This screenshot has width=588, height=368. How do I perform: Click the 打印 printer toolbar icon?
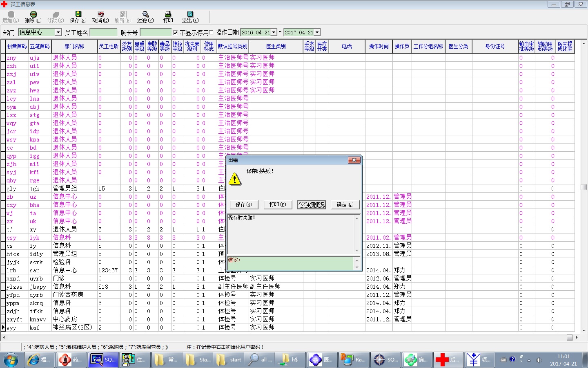tap(168, 17)
